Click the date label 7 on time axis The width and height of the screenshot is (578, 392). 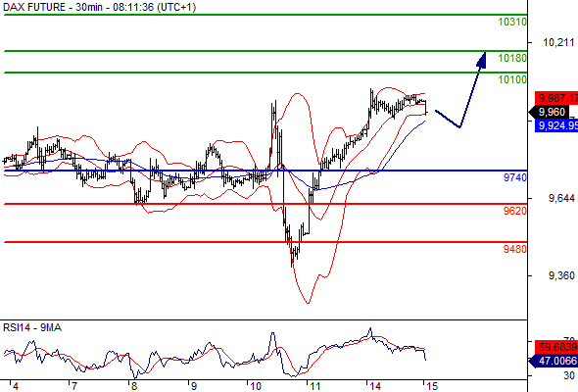click(x=74, y=386)
